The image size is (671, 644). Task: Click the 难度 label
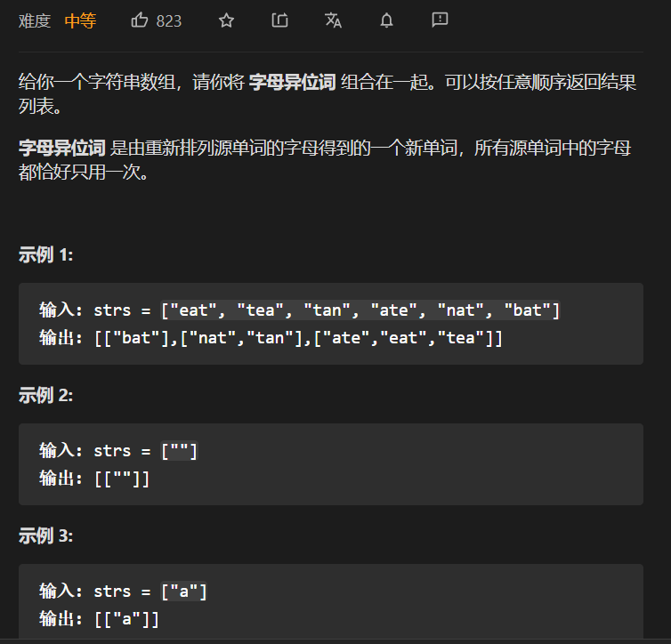click(x=35, y=21)
